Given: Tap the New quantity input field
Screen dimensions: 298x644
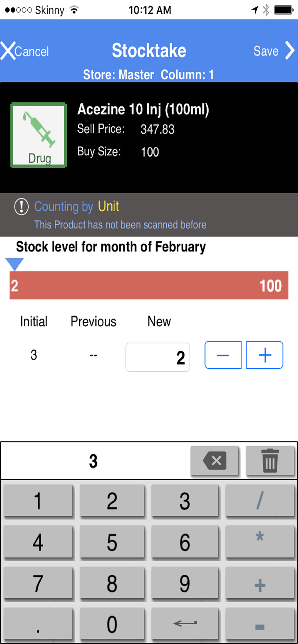Looking at the screenshot, I should pyautogui.click(x=158, y=357).
